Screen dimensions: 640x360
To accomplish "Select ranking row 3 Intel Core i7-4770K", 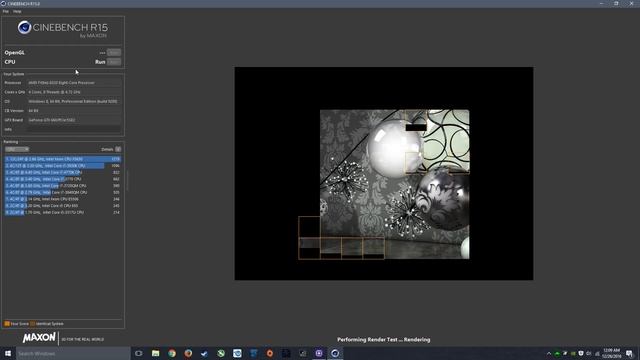I will (x=63, y=172).
